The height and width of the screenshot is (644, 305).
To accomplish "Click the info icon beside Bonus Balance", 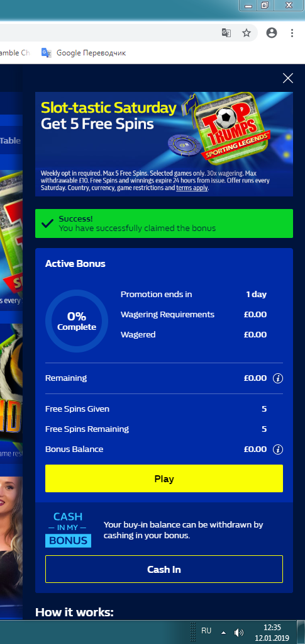I will coord(278,449).
